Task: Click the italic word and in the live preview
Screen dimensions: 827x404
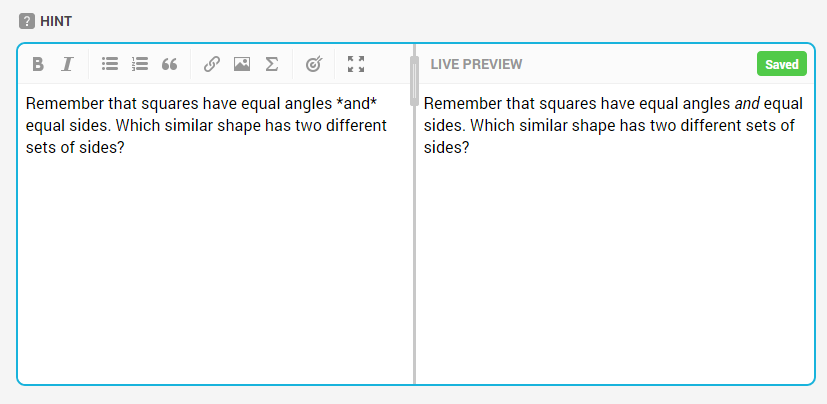Action: coord(747,103)
